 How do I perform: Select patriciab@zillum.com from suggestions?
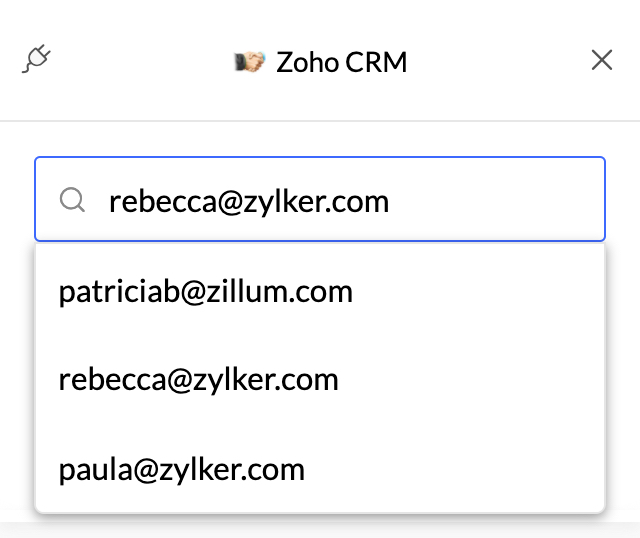pyautogui.click(x=206, y=292)
